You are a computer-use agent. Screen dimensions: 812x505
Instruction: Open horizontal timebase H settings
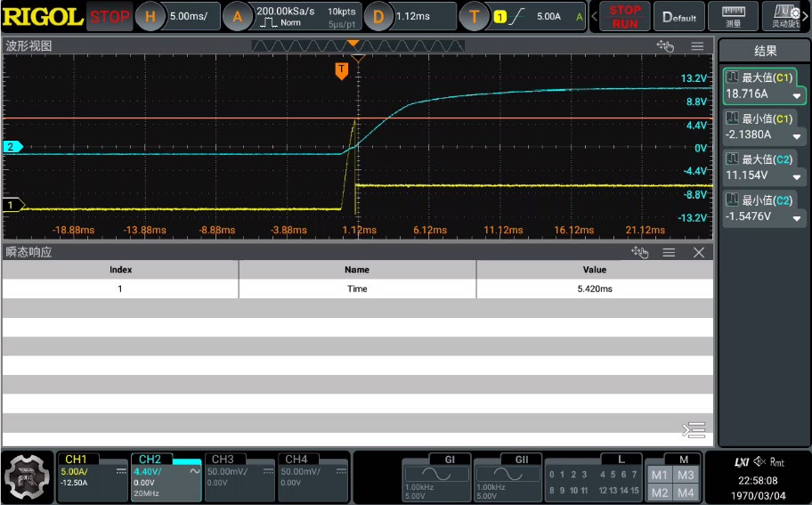click(x=150, y=17)
